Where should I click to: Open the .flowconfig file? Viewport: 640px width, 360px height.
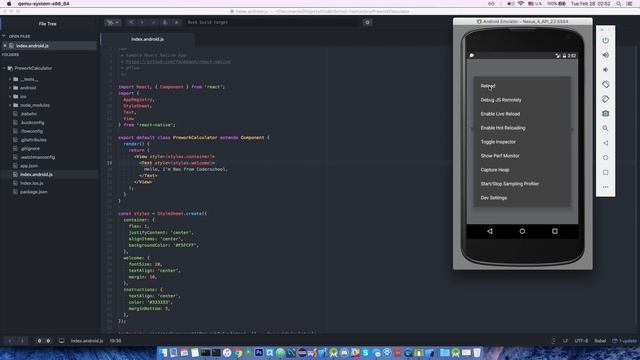pos(31,131)
